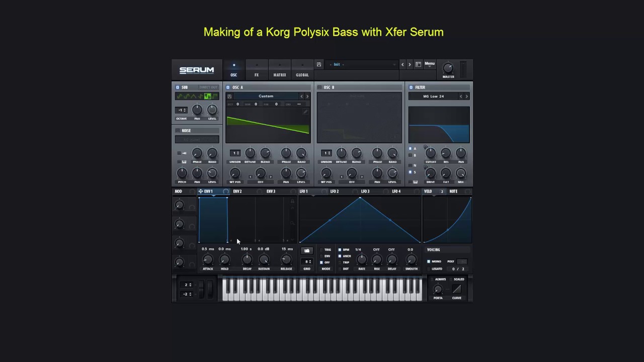Click the OSC A waveform display
Image resolution: width=644 pixels, height=362 pixels.
[268, 125]
